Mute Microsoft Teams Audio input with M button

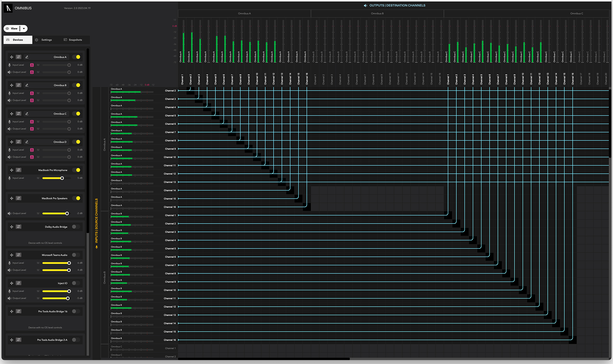[x=38, y=263]
